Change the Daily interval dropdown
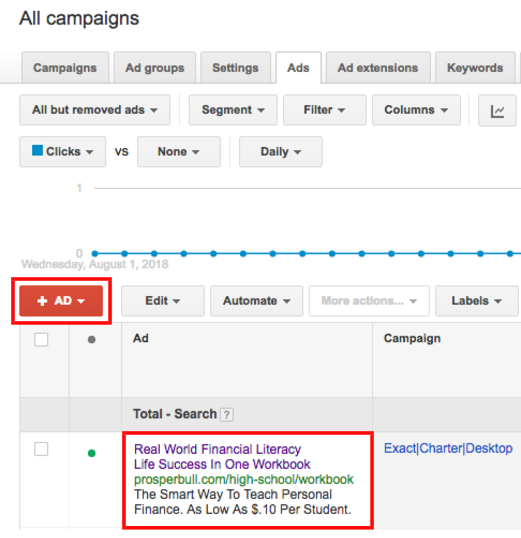 (x=281, y=152)
